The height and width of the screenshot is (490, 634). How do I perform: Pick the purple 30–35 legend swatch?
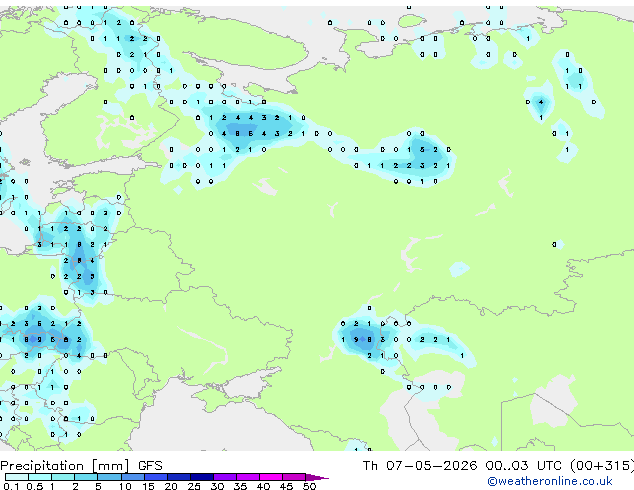[x=225, y=477]
